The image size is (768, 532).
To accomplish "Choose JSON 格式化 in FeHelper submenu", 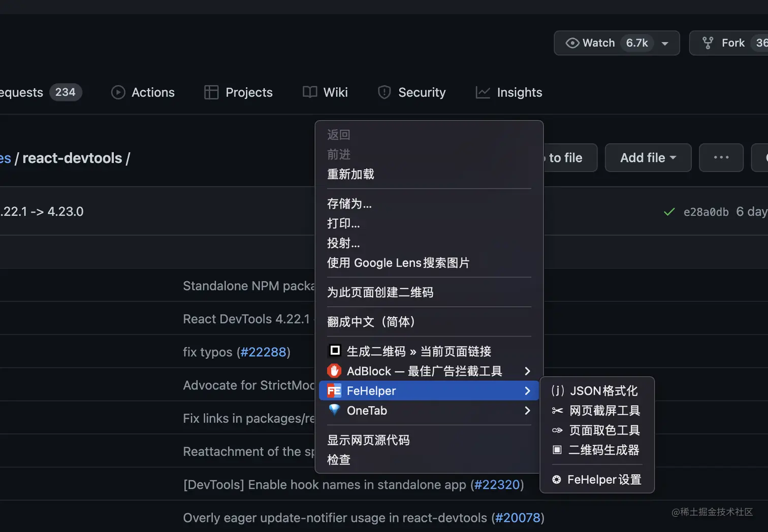I will (597, 391).
